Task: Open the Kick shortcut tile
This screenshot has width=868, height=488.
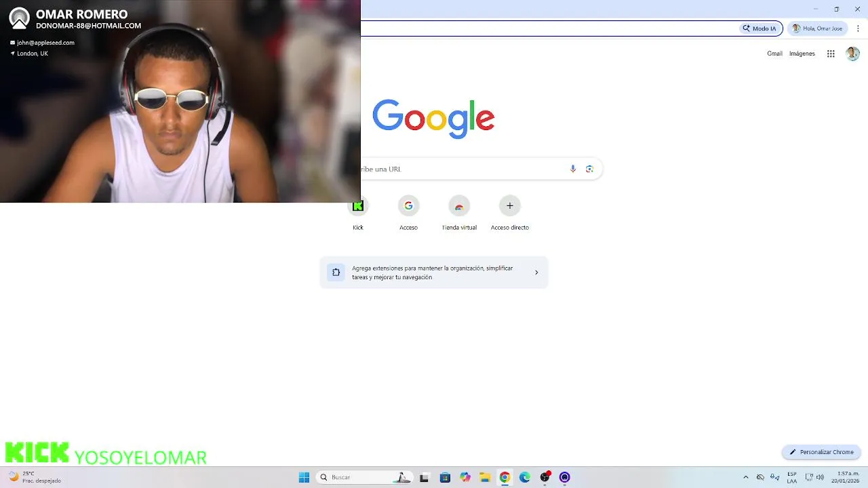Action: pos(358,213)
